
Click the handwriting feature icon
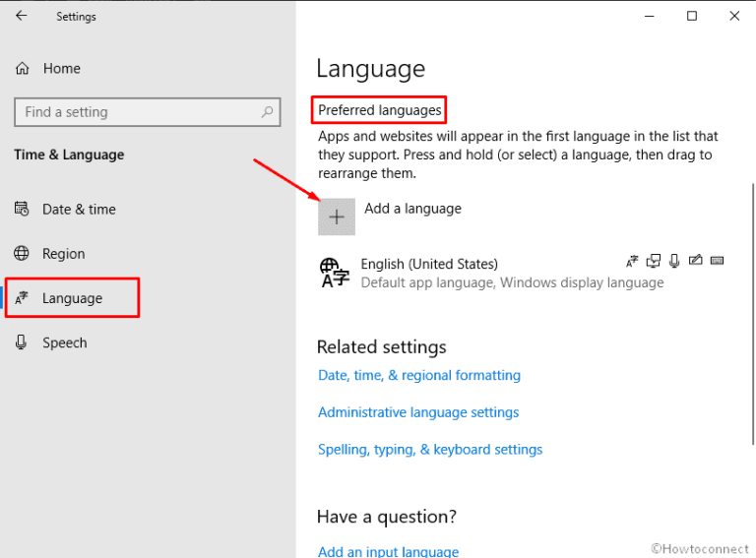[696, 262]
